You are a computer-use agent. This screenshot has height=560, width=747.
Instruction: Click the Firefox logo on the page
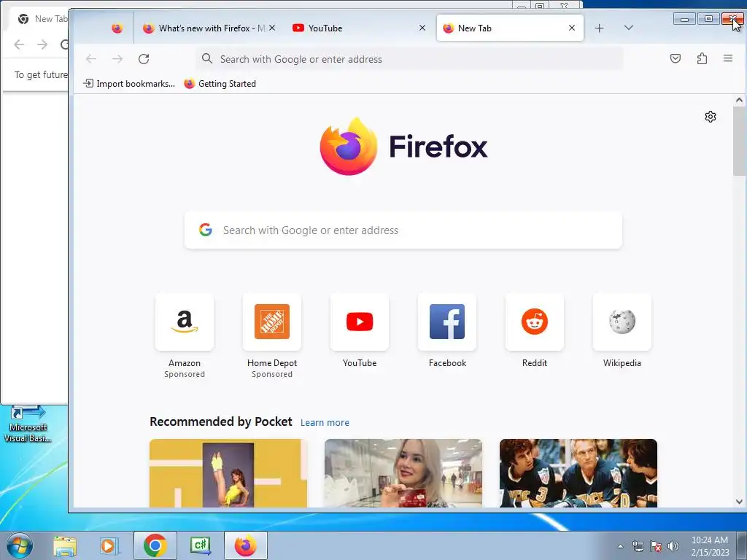click(x=403, y=146)
